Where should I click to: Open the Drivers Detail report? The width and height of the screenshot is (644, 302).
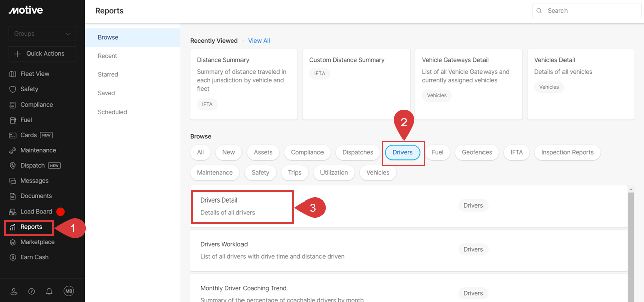click(219, 200)
